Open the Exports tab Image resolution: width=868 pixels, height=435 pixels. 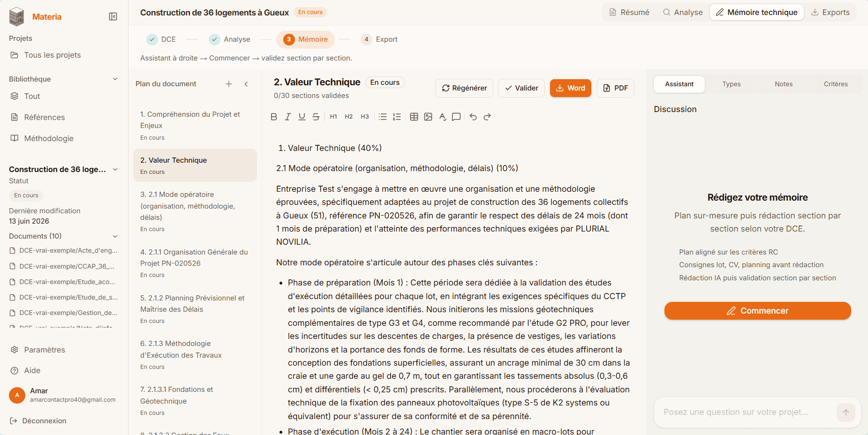[x=830, y=12]
